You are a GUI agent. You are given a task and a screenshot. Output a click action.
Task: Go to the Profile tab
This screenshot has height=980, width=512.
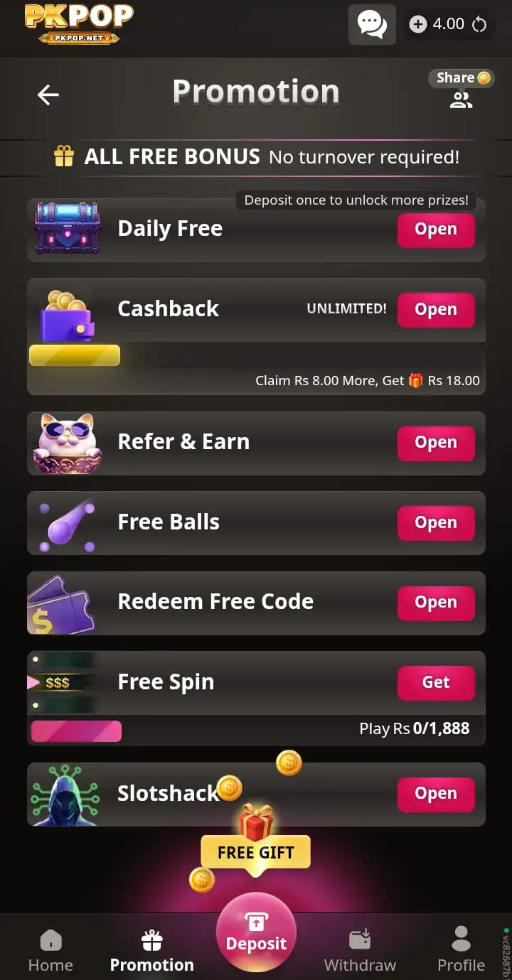461,950
